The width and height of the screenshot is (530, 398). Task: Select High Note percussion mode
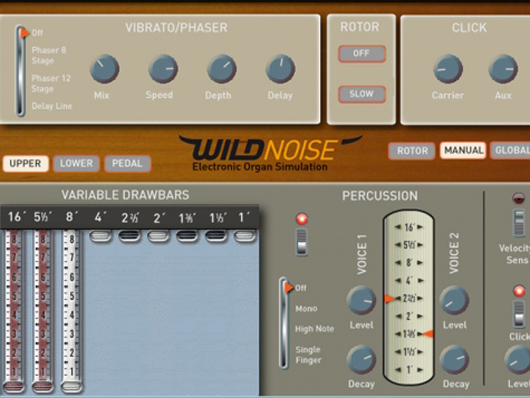[314, 329]
